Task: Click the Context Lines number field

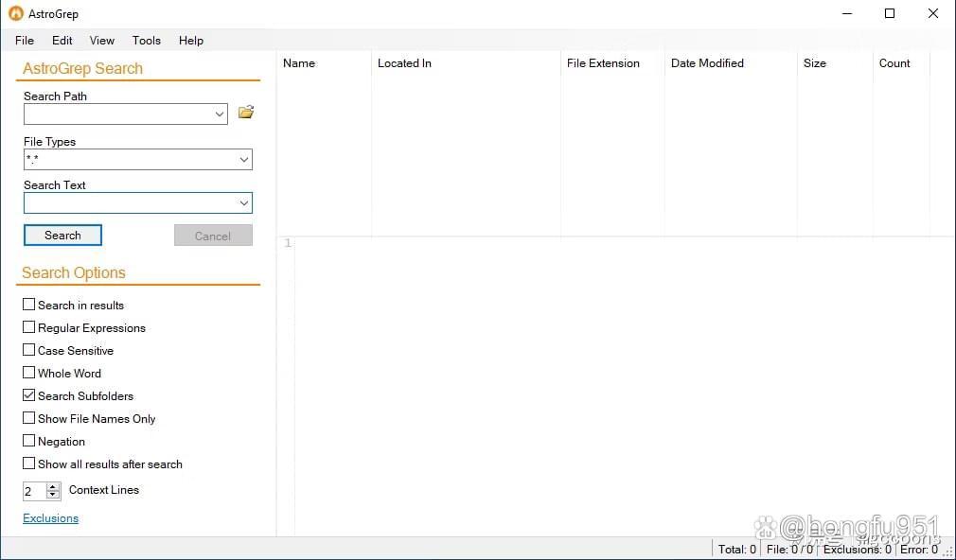Action: [35, 491]
